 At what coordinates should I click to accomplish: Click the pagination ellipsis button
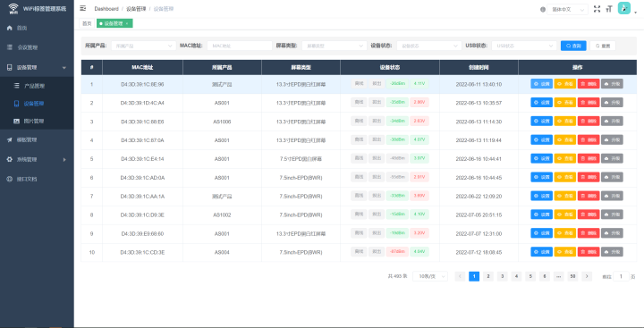[x=558, y=276]
